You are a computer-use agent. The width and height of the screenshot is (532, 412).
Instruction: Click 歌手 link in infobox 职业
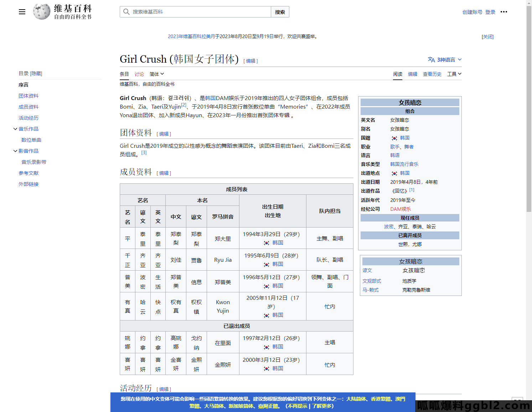point(395,147)
